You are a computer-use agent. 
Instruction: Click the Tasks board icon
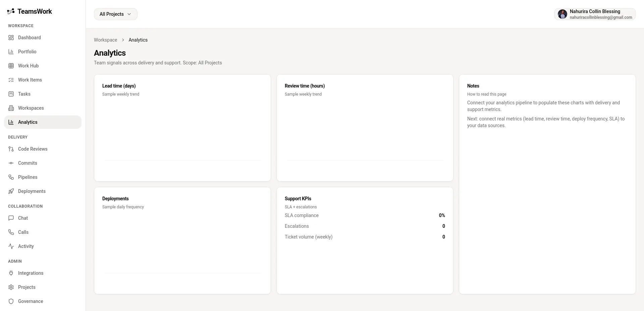tap(11, 94)
